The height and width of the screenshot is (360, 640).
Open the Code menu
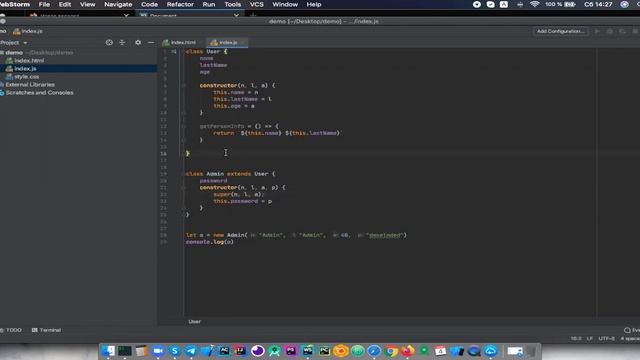point(149,4)
